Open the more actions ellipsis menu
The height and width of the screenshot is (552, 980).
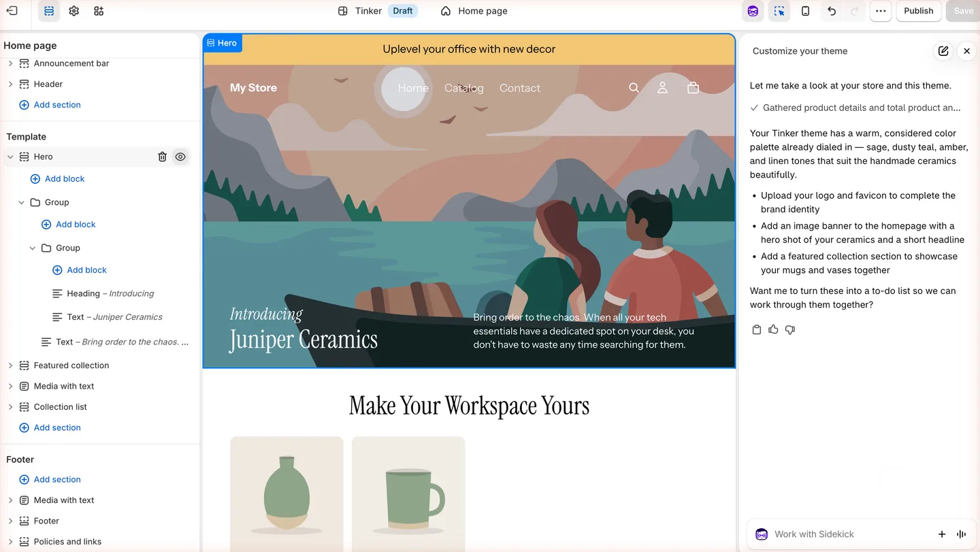point(881,11)
